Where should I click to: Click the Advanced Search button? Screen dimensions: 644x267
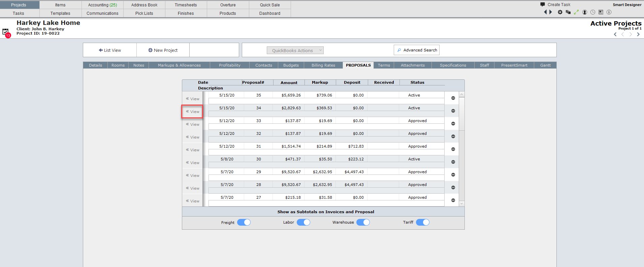417,50
